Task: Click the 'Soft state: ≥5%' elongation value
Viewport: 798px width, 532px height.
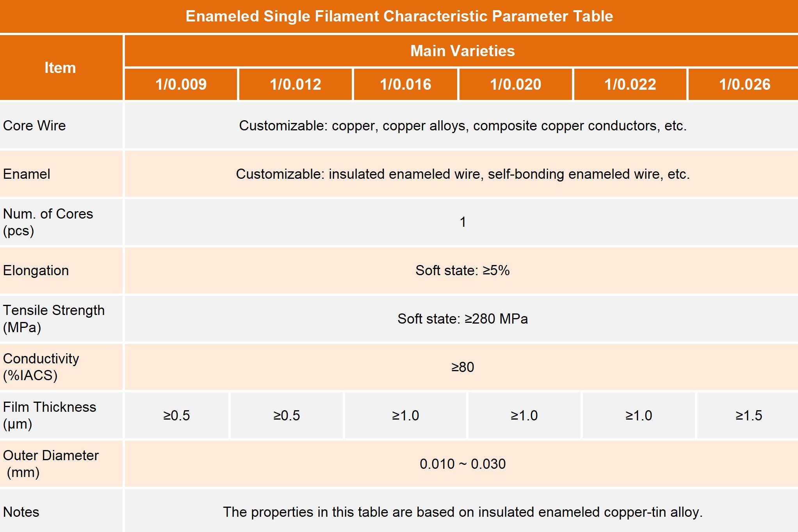Action: [462, 270]
